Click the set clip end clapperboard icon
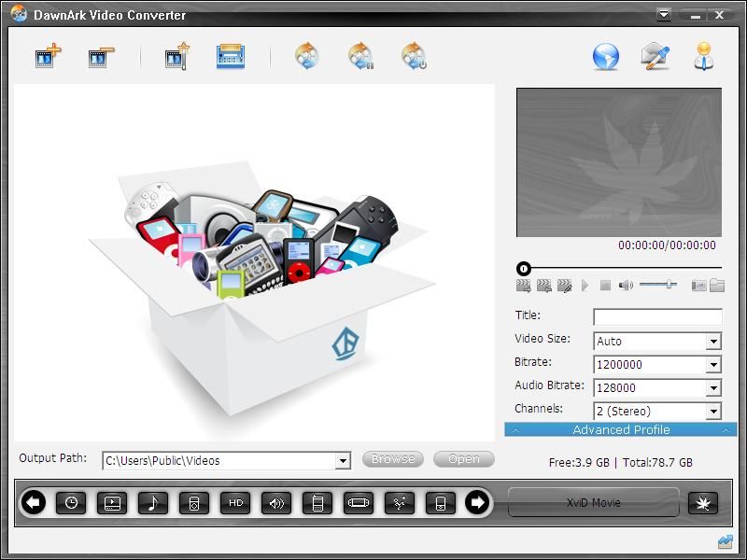Image resolution: width=747 pixels, height=560 pixels. (x=544, y=286)
